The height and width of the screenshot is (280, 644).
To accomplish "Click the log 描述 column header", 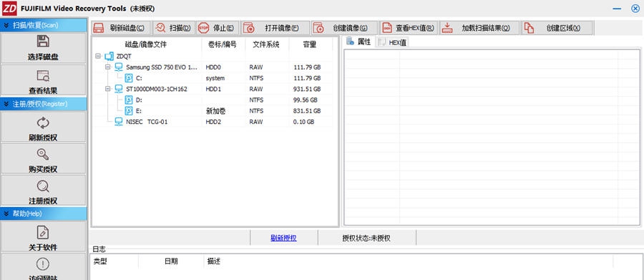I will point(408,261).
